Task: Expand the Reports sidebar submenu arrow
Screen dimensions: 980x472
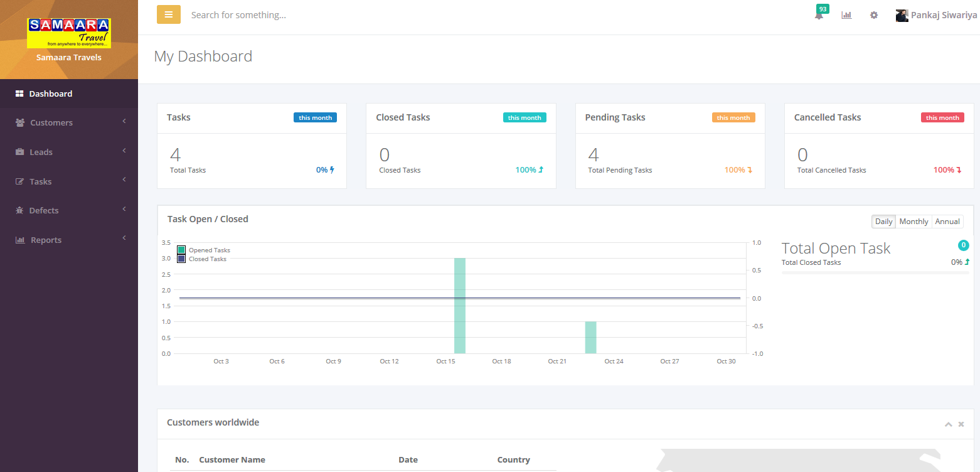Action: [x=124, y=239]
